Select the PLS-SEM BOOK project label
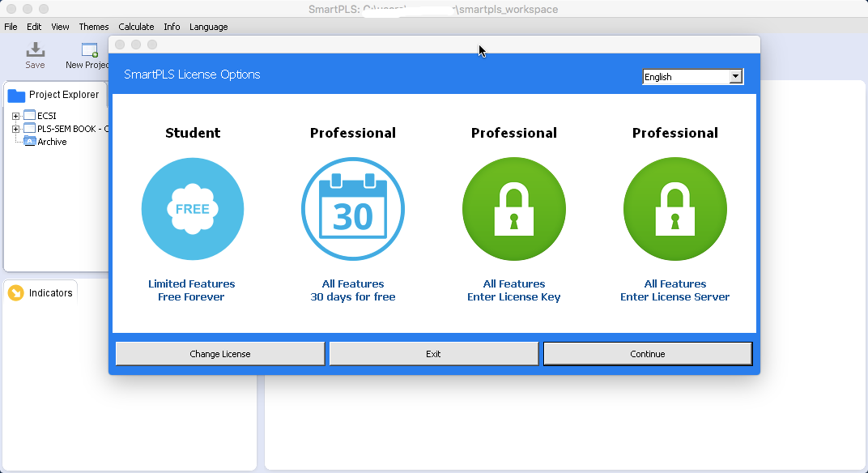This screenshot has height=473, width=868. [73, 129]
